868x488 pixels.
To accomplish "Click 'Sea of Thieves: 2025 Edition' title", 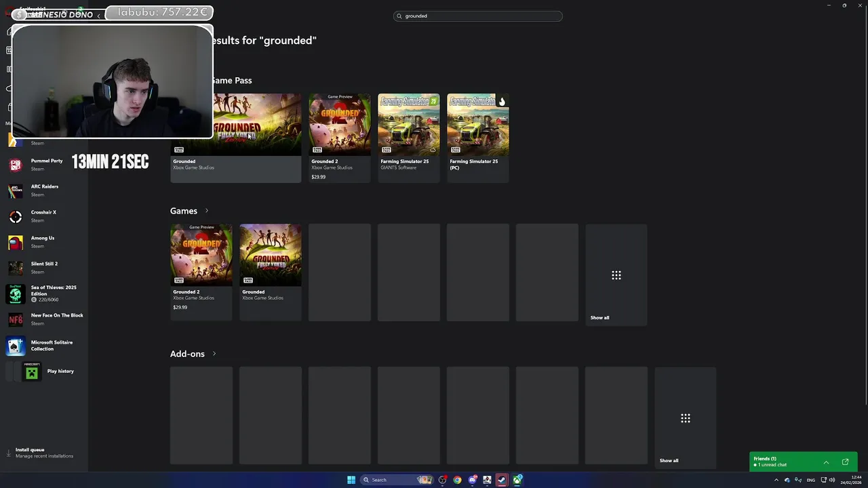I will pos(54,290).
